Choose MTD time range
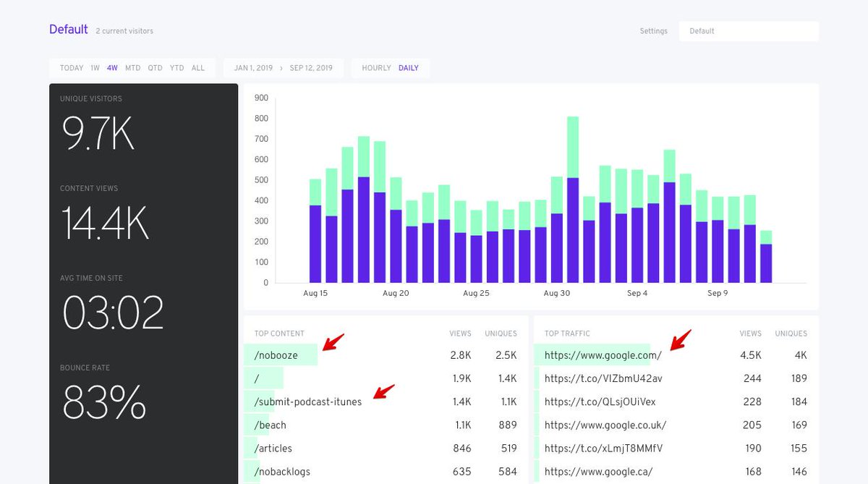This screenshot has height=484, width=868. click(132, 68)
